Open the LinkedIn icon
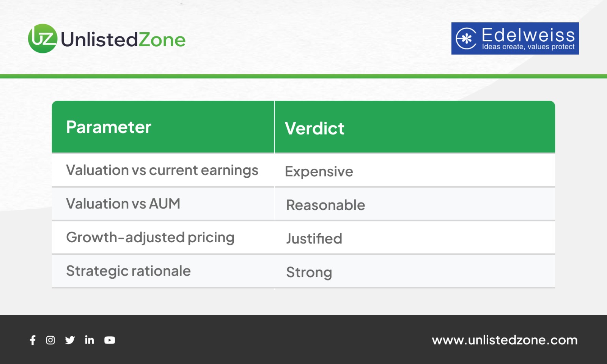The image size is (607, 364). click(90, 340)
